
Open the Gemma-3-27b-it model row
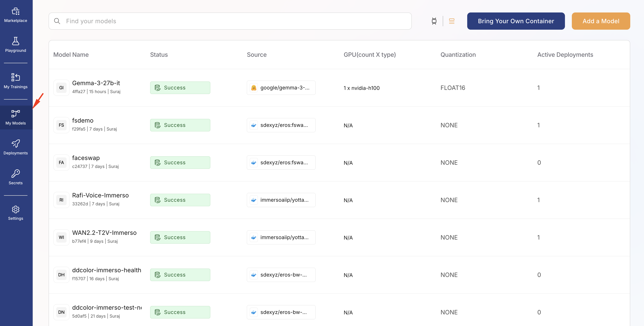click(x=96, y=83)
